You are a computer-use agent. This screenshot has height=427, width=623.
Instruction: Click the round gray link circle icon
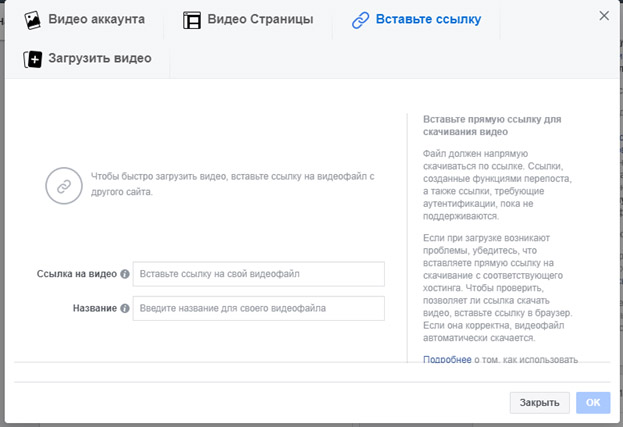[x=64, y=186]
